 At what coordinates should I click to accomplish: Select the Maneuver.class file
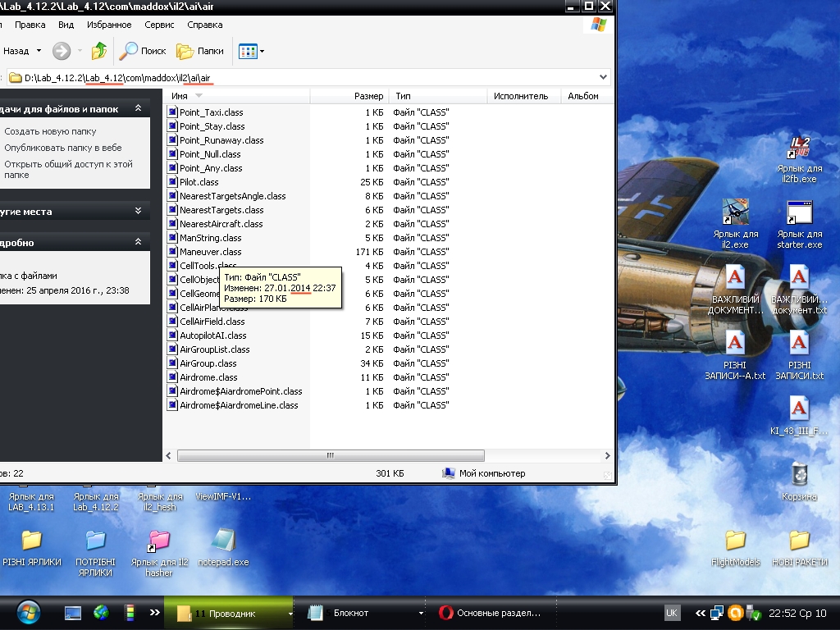[210, 252]
